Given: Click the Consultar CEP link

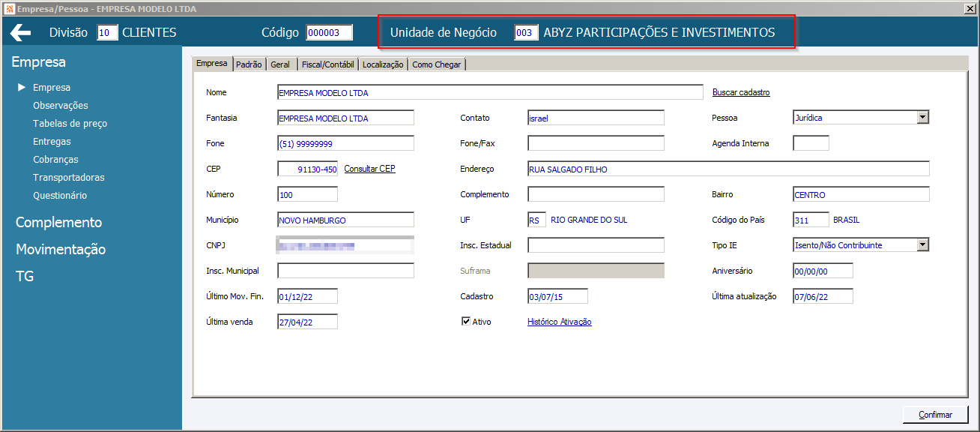Looking at the screenshot, I should coord(369,169).
